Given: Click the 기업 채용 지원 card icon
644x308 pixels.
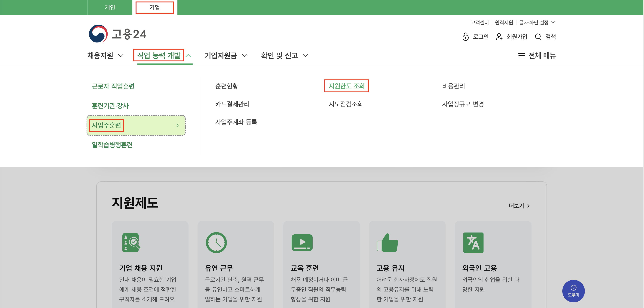Looking at the screenshot, I should tap(131, 242).
